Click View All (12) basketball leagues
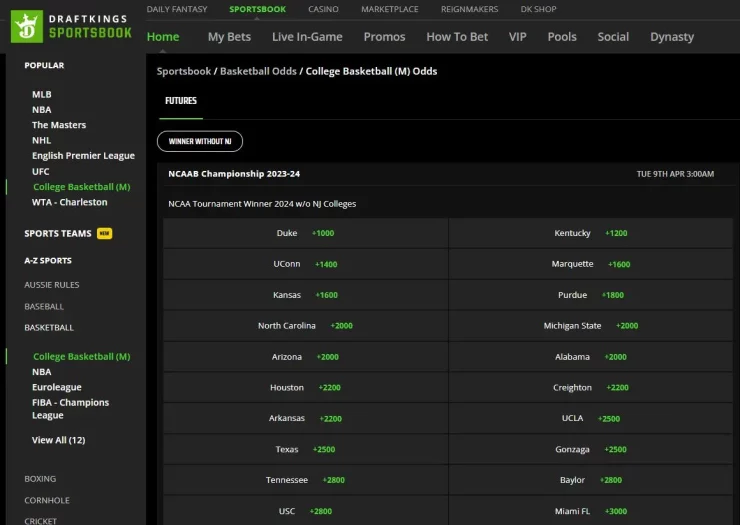Viewport: 740px width, 525px height. pos(59,440)
